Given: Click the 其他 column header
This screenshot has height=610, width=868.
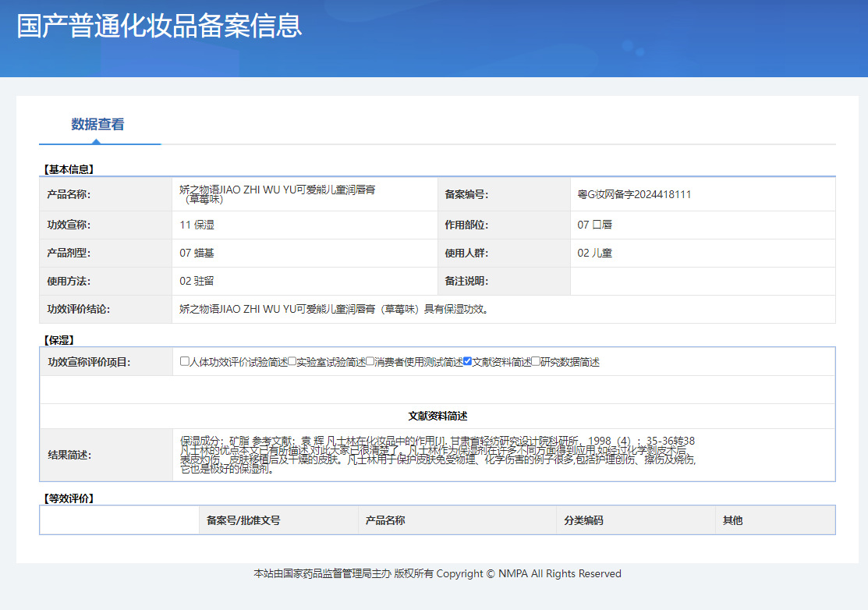Looking at the screenshot, I should click(733, 520).
